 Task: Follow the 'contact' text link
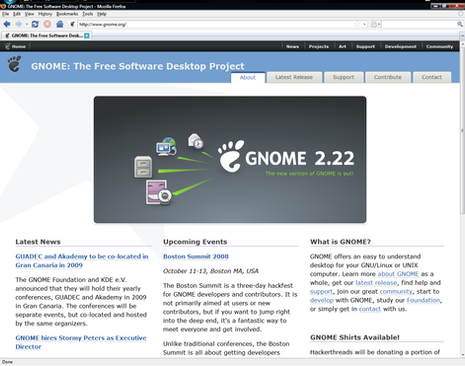[x=370, y=309]
